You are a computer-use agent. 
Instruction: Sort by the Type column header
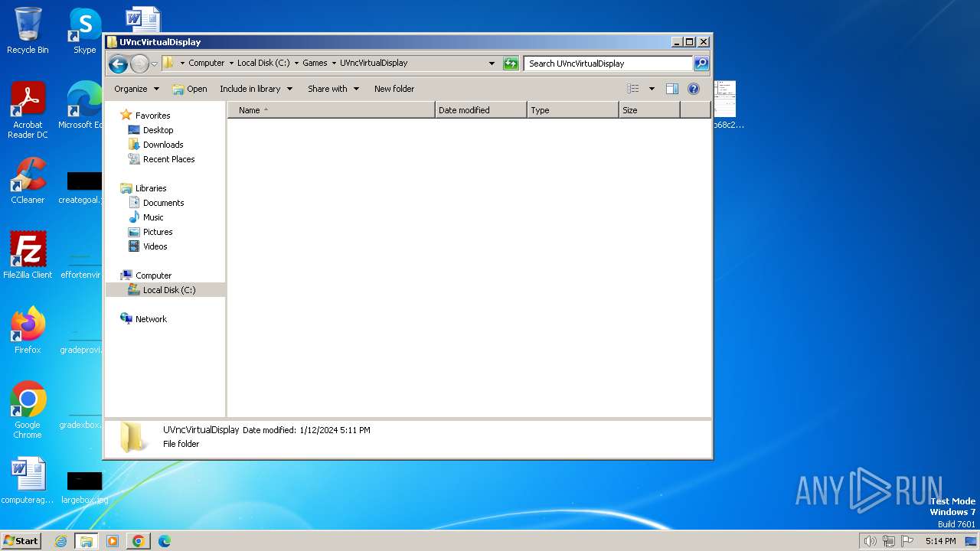click(x=573, y=110)
